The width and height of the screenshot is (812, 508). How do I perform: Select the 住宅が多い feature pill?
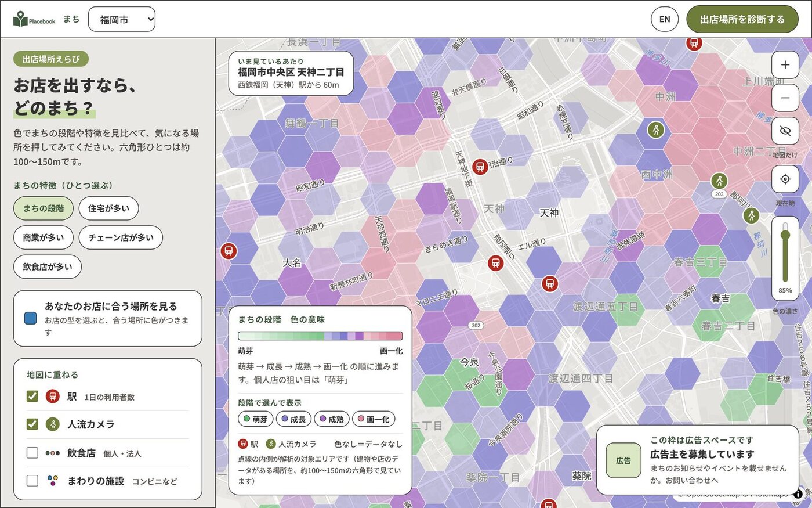[108, 208]
